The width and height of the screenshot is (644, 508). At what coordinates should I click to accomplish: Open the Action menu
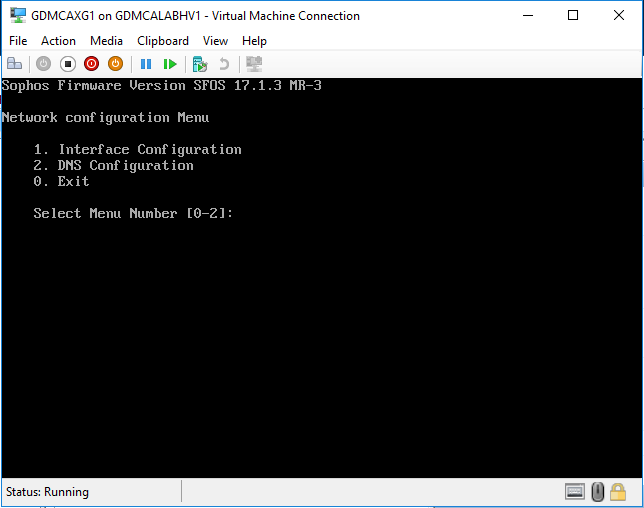click(58, 41)
